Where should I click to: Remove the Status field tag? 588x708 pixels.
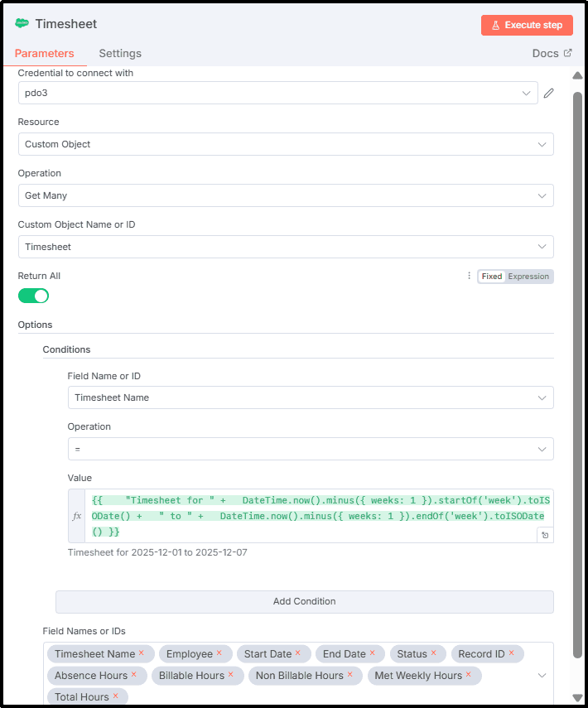pos(434,653)
